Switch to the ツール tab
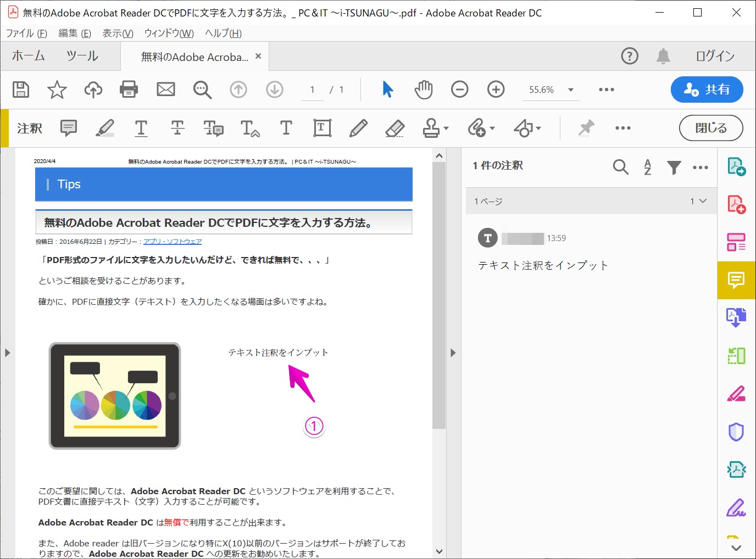The height and width of the screenshot is (559, 756). pyautogui.click(x=82, y=56)
